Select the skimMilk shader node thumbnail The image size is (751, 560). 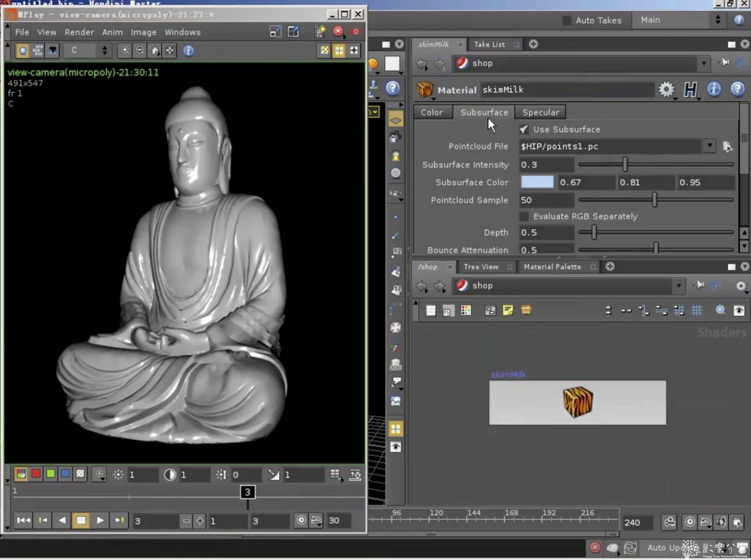click(x=577, y=402)
